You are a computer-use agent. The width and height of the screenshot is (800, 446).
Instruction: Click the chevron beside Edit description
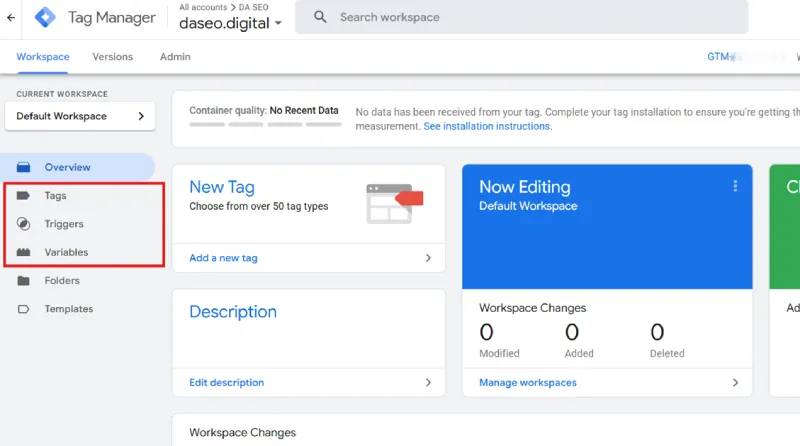tap(428, 383)
